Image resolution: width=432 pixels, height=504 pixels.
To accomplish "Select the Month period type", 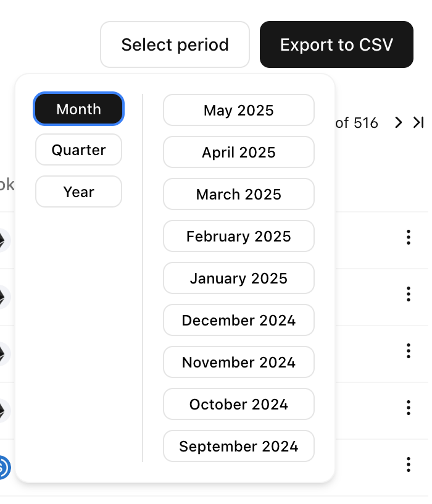I will tap(79, 109).
